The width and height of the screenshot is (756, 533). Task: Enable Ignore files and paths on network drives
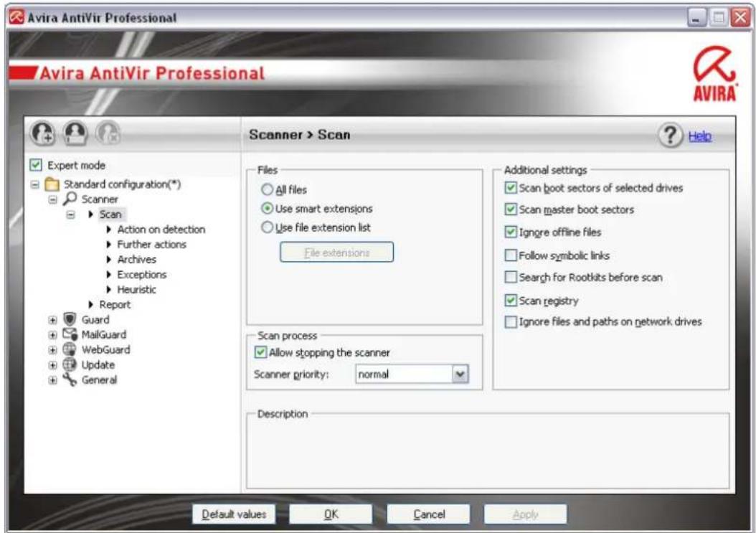coord(511,321)
